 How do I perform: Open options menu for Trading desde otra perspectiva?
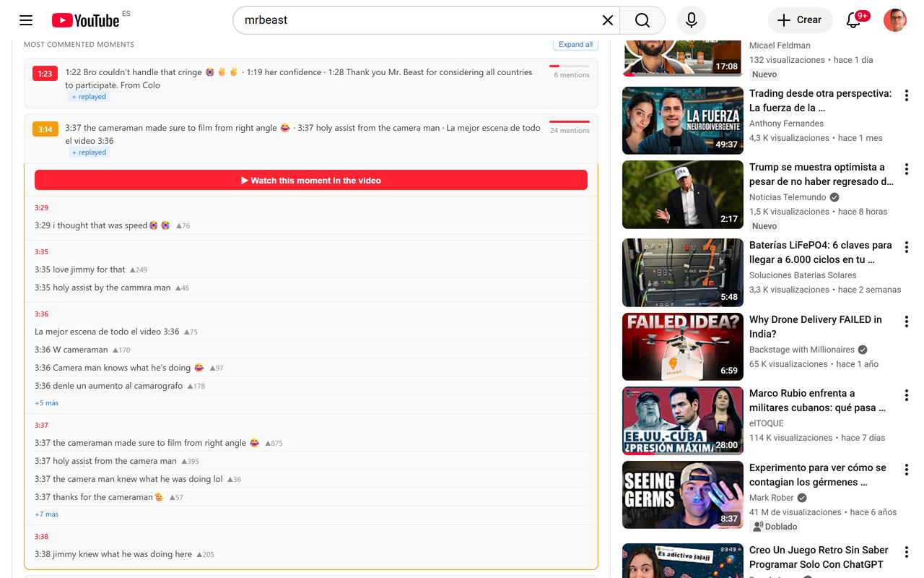(x=907, y=96)
